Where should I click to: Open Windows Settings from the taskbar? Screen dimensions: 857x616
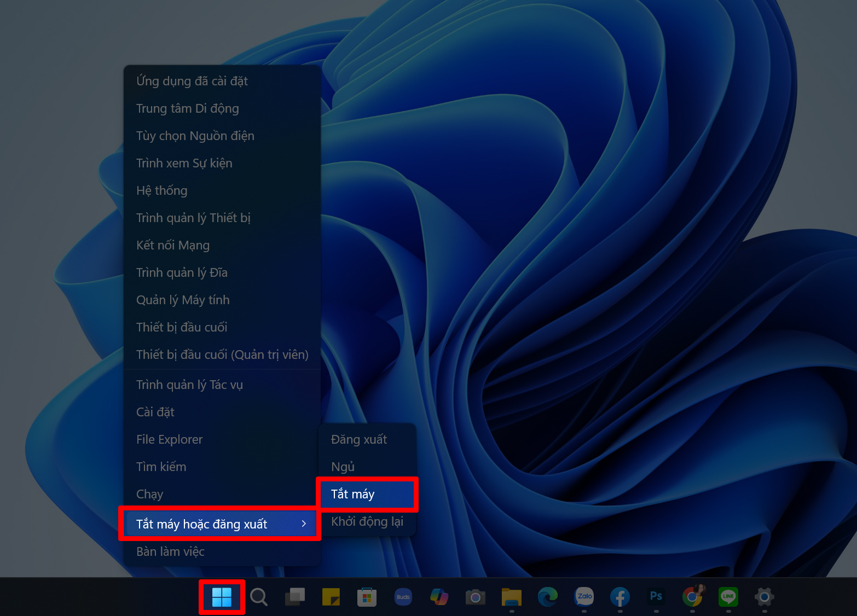point(764,597)
